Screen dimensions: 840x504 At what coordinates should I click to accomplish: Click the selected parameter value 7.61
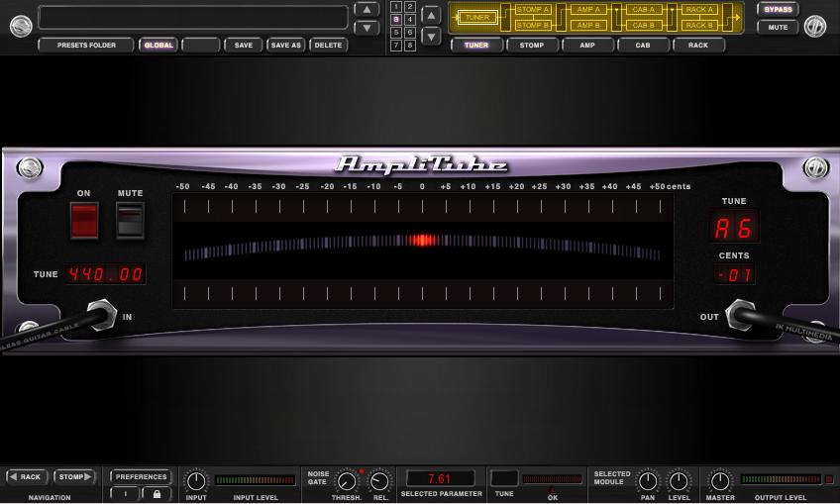pos(441,478)
